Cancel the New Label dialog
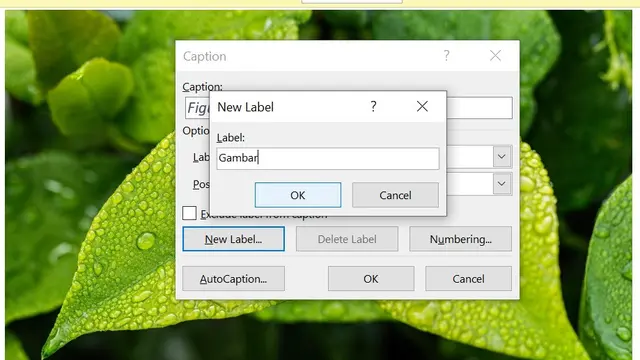Viewport: 640px width, 360px height. (395, 195)
